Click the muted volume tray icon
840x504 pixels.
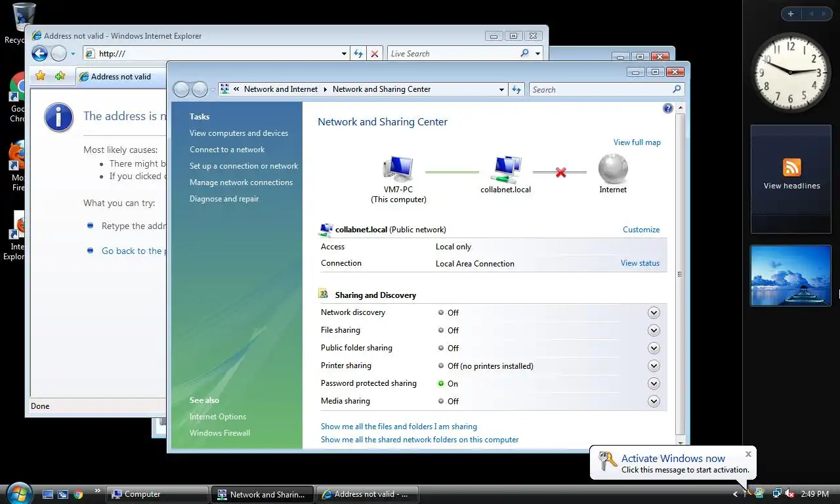[790, 493]
